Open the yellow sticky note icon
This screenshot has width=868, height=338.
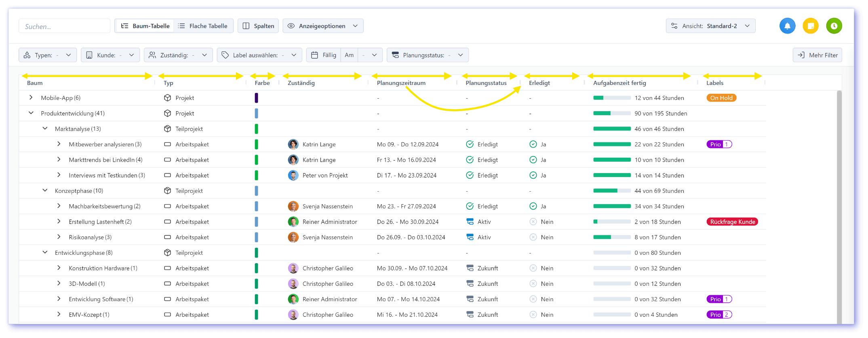click(810, 26)
